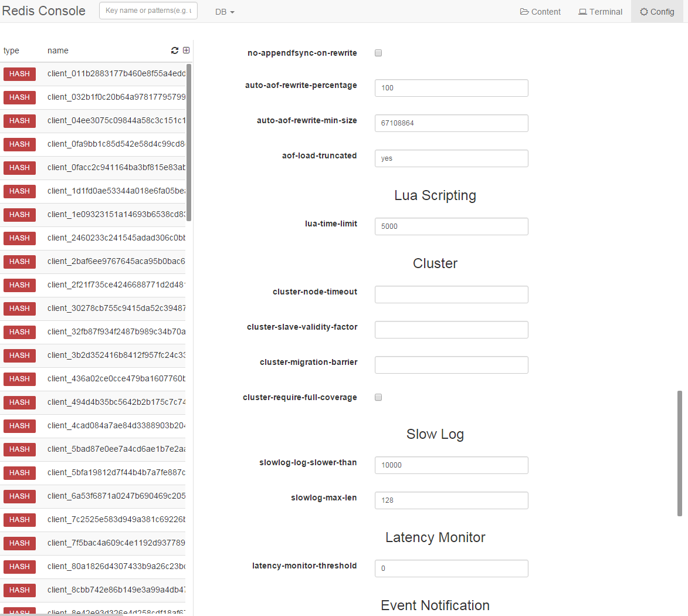Select key client_1d1fd0ae53344a018e6fa05be
This screenshot has height=616, width=688.
[x=116, y=191]
